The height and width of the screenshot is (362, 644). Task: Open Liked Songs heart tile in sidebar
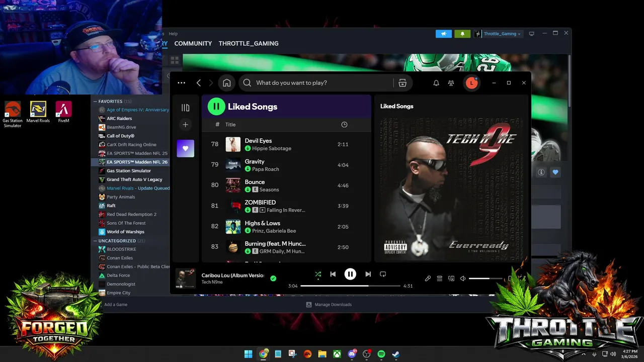pos(185,148)
